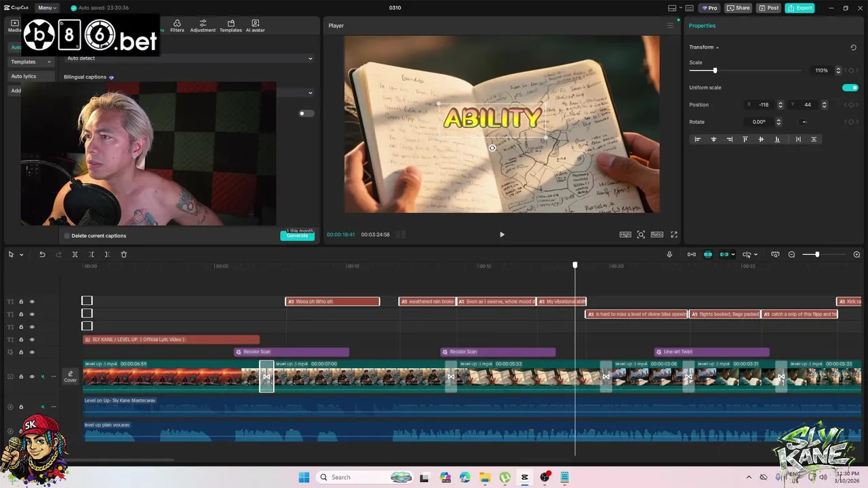Open the AI avatar panel icon
Screen dimensions: 868x488
pyautogui.click(x=255, y=26)
